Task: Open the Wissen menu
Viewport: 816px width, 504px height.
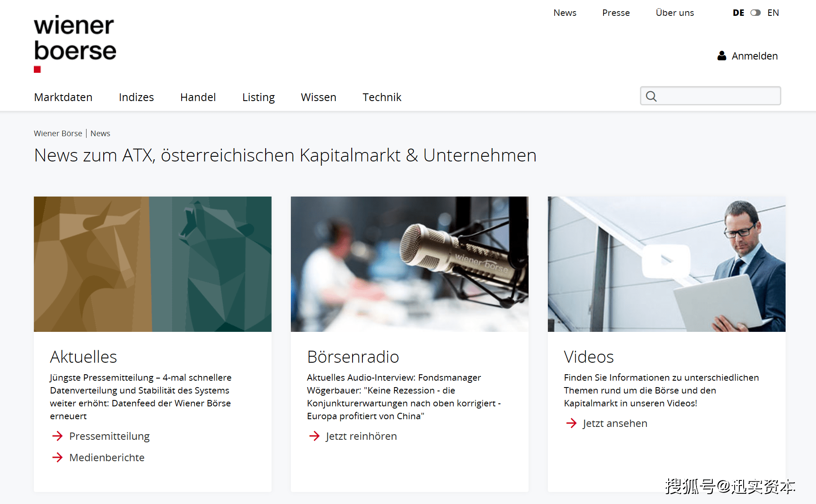Action: click(318, 97)
